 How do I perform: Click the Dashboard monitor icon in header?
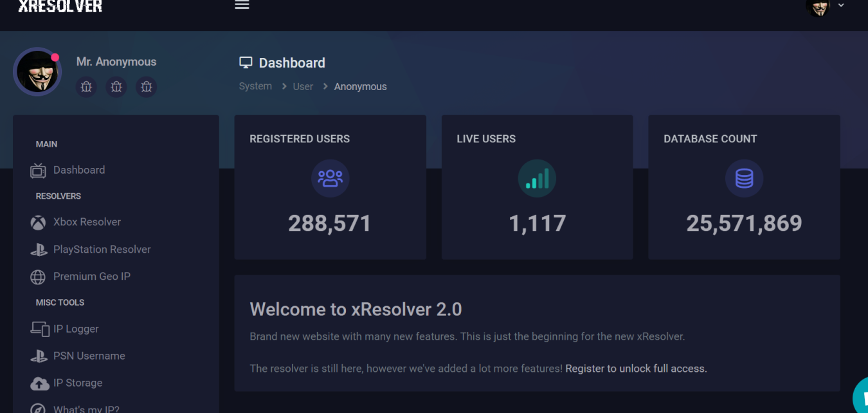click(x=246, y=62)
